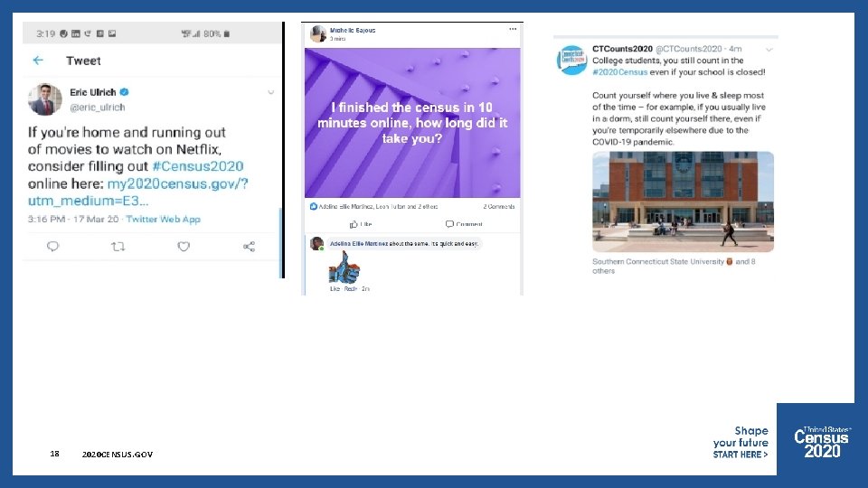
Task: Click the poster name on the Facebook post
Action: [353, 31]
